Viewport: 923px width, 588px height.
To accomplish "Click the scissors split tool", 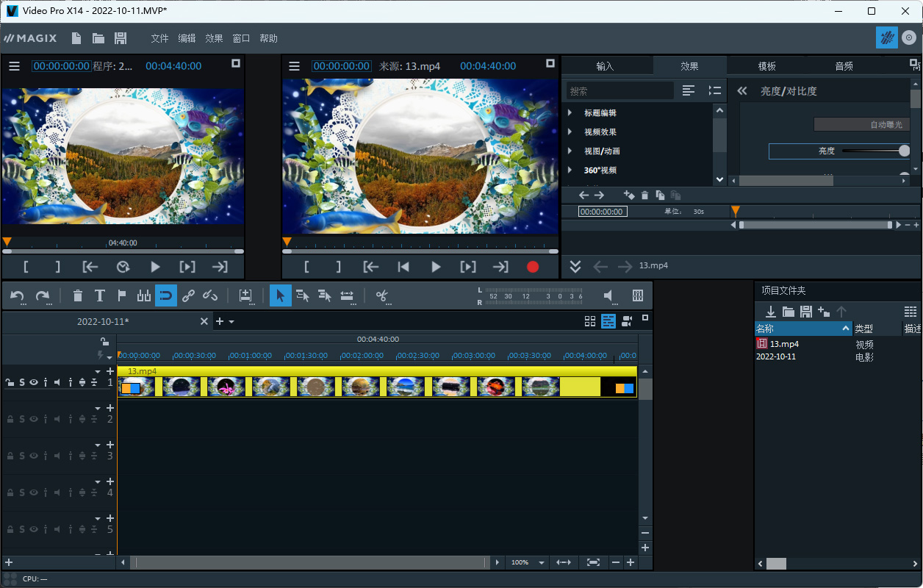I will (382, 295).
